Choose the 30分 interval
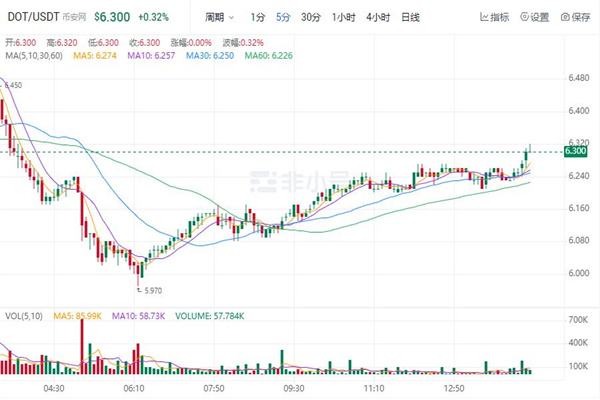The width and height of the screenshot is (600, 400). 311,18
